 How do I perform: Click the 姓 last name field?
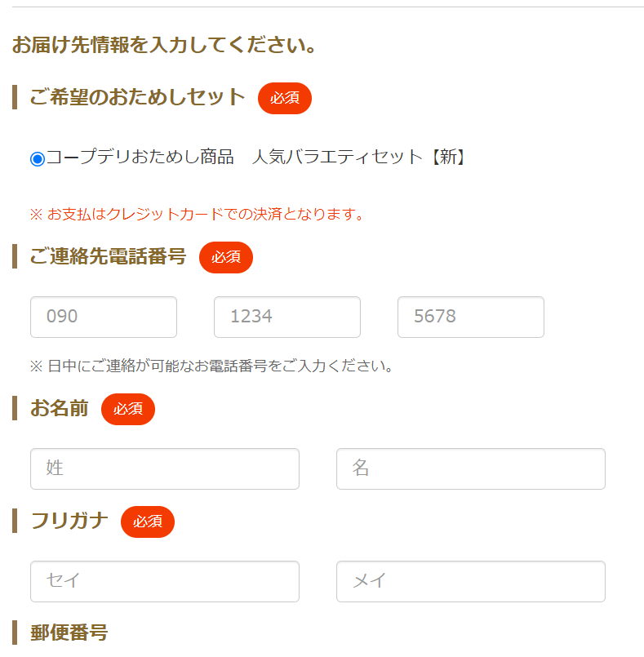point(165,468)
